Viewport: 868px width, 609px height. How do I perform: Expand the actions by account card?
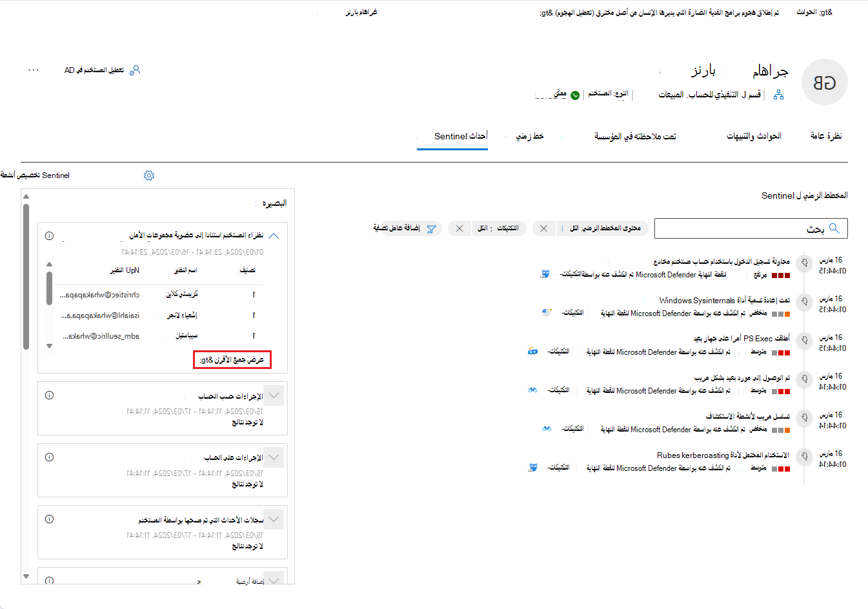pos(274,395)
